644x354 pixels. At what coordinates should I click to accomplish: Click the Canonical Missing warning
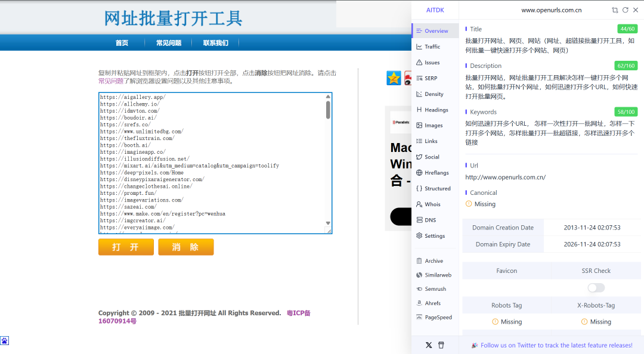(481, 204)
